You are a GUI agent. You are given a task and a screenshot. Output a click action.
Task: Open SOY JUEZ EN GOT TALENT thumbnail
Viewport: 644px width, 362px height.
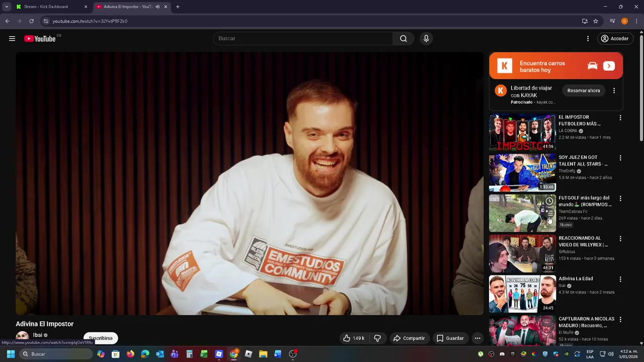coord(522,173)
